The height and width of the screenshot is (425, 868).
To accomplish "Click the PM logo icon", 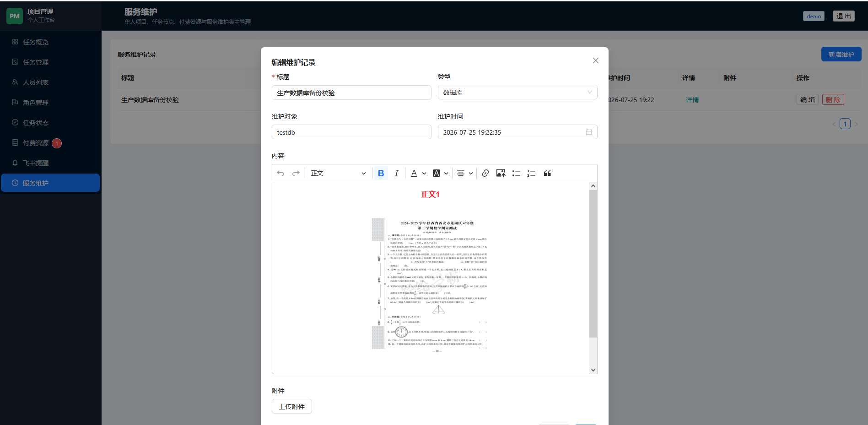I will 15,16.
